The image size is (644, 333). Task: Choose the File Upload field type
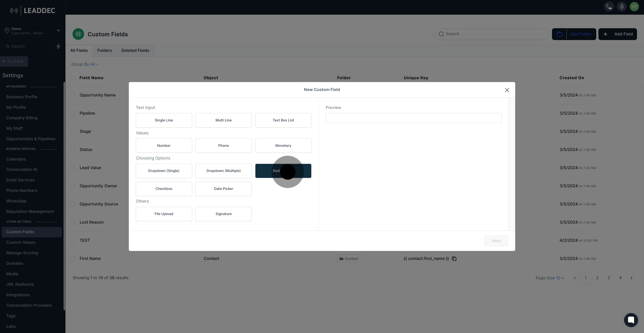point(164,214)
